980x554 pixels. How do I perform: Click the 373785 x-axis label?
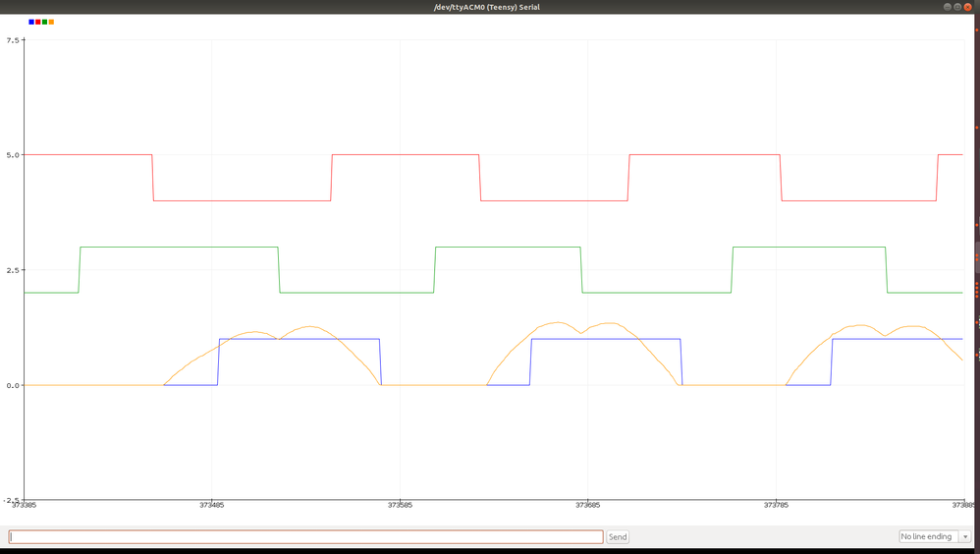[776, 505]
